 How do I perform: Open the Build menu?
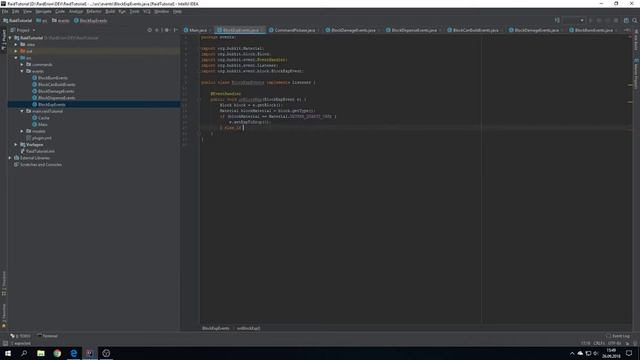(x=110, y=11)
